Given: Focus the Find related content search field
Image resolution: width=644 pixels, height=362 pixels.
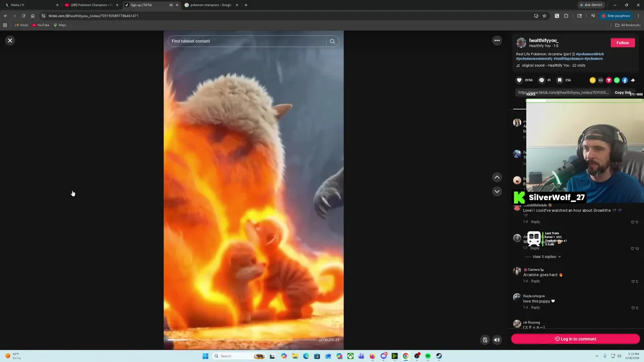Looking at the screenshot, I should [248, 41].
